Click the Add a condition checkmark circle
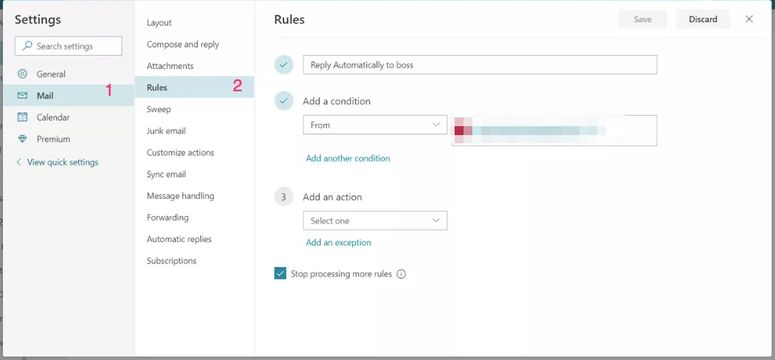This screenshot has width=775, height=360. tap(284, 101)
